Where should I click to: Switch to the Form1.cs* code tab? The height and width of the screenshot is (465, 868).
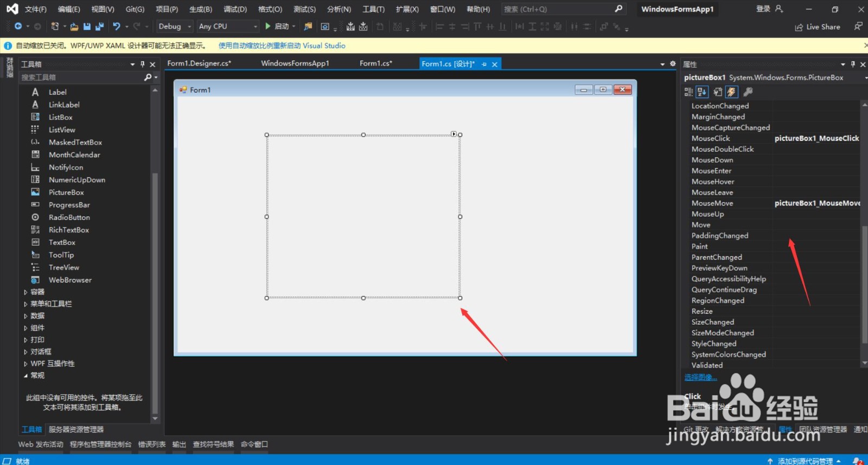point(375,63)
